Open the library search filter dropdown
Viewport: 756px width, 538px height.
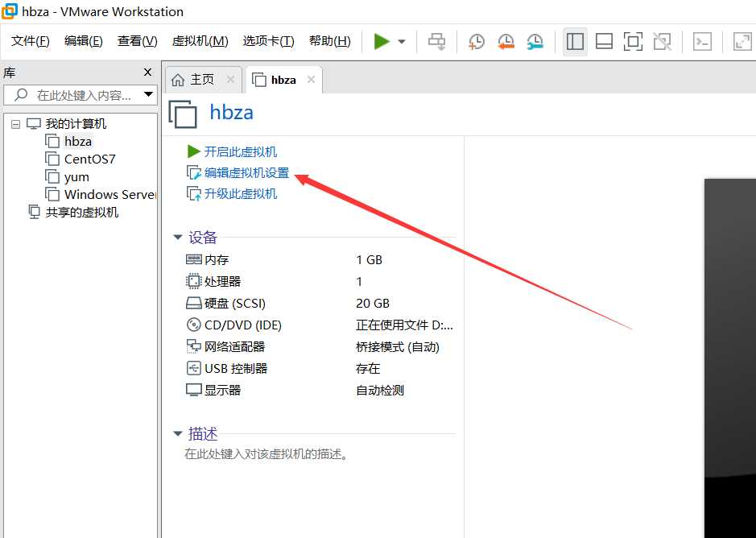pyautogui.click(x=148, y=94)
